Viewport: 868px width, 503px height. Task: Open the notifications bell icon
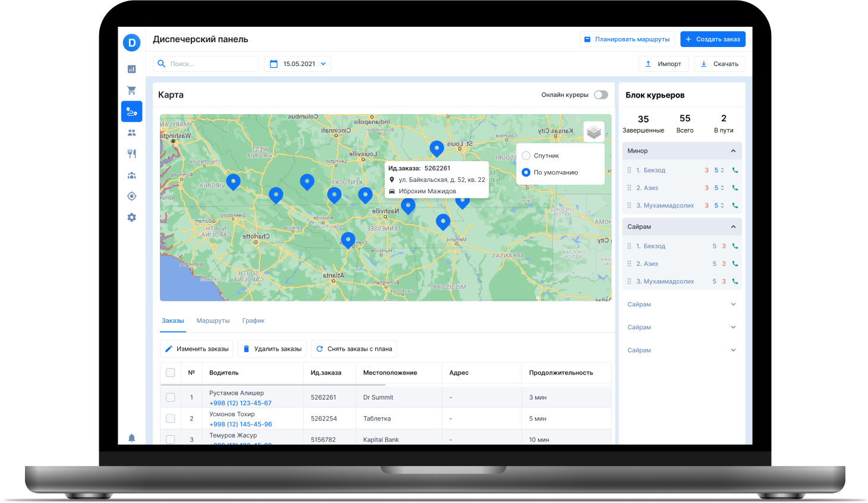(x=131, y=438)
